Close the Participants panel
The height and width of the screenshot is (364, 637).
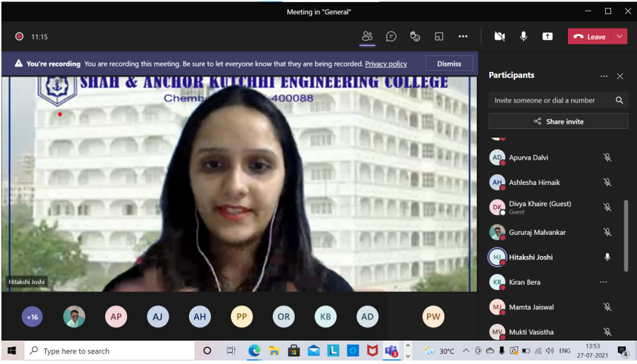coord(620,76)
